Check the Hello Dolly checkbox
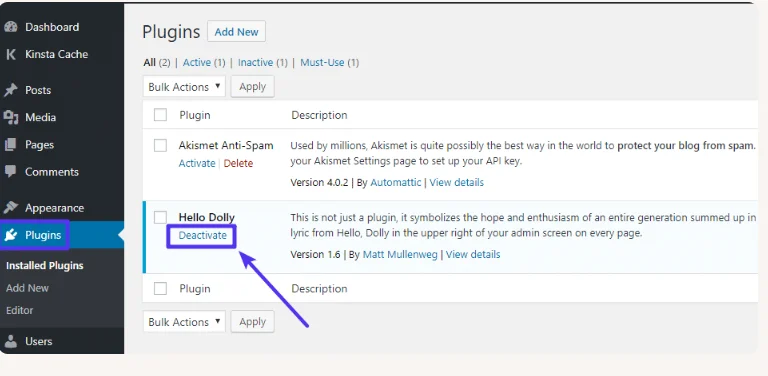 (160, 217)
